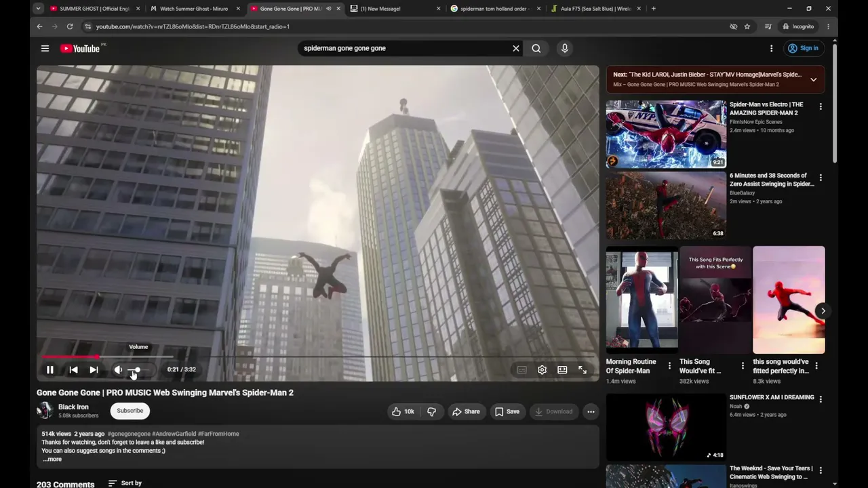Open more actions beside the Download button
This screenshot has width=868, height=488.
click(591, 411)
